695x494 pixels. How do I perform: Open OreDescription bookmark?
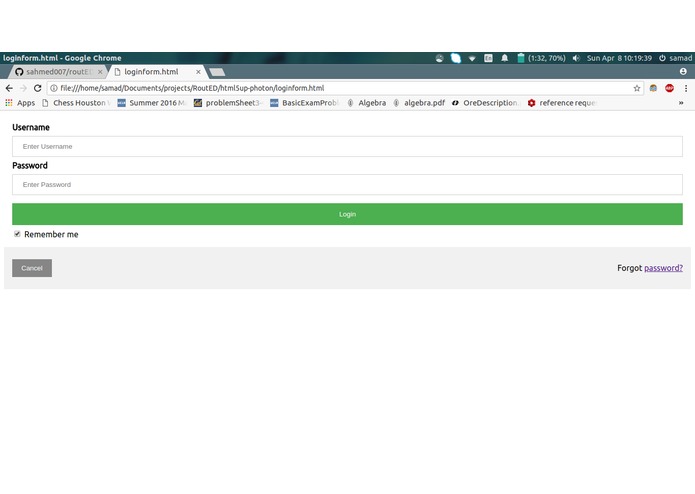click(485, 103)
